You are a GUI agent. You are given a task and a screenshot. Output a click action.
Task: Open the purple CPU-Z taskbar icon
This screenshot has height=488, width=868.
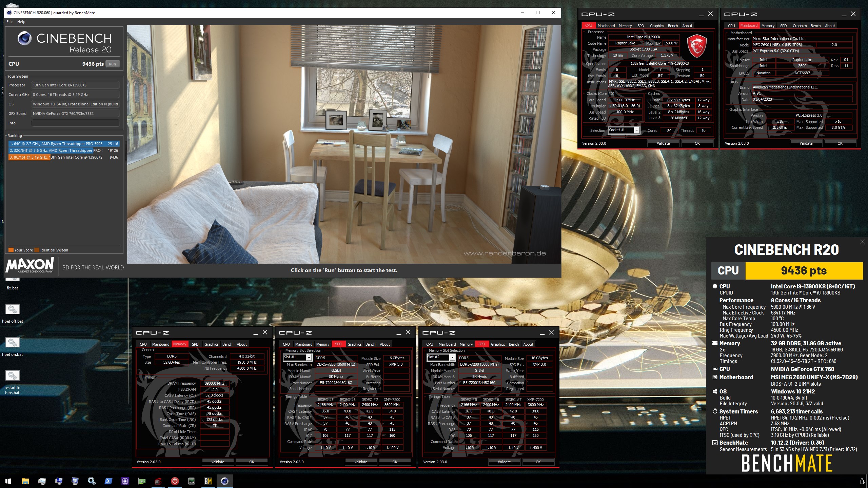(125, 481)
